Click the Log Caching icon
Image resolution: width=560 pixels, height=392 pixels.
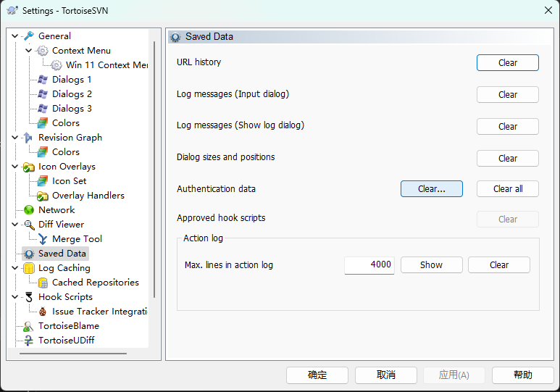(x=28, y=268)
